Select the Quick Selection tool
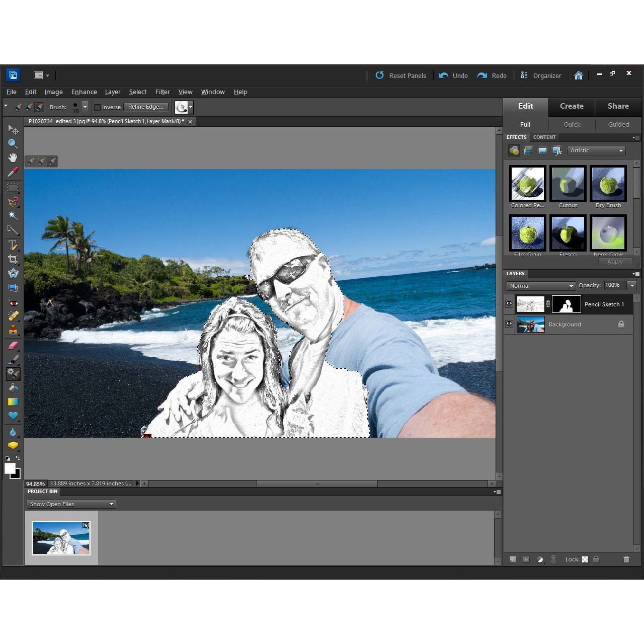 click(x=13, y=230)
